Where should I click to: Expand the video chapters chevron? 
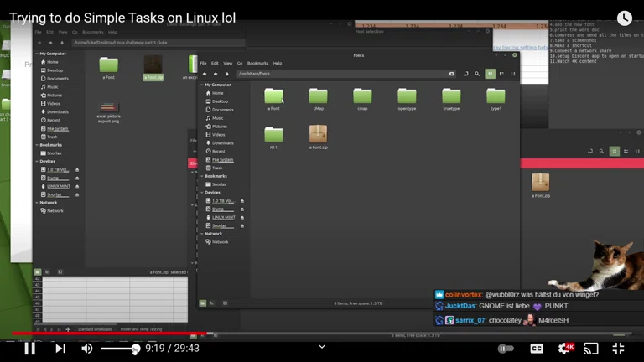point(321,347)
